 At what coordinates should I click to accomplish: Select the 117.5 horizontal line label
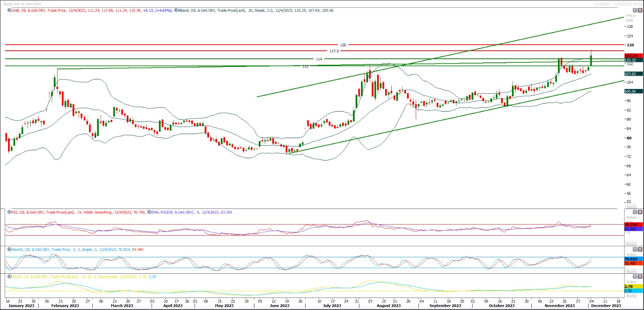[x=334, y=51]
